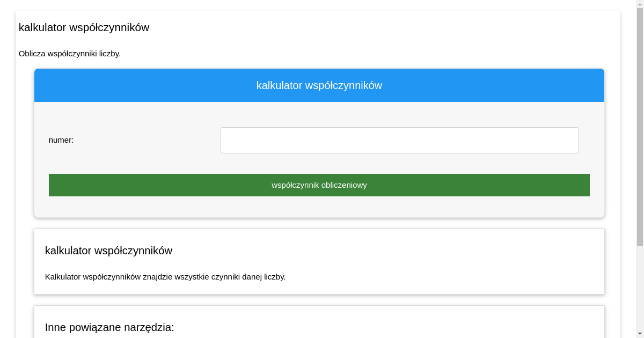Click the scrollbar down arrow
644x338 pixels.
[x=640, y=334]
